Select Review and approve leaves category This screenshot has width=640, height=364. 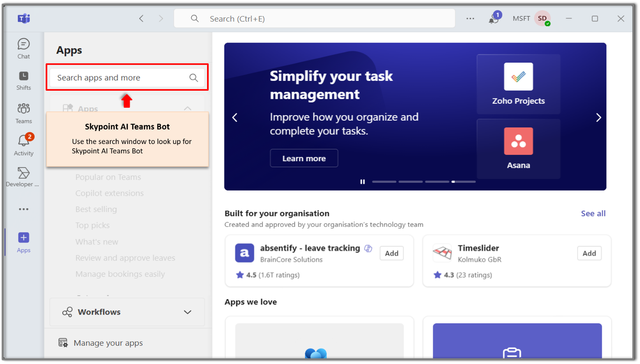tap(125, 258)
